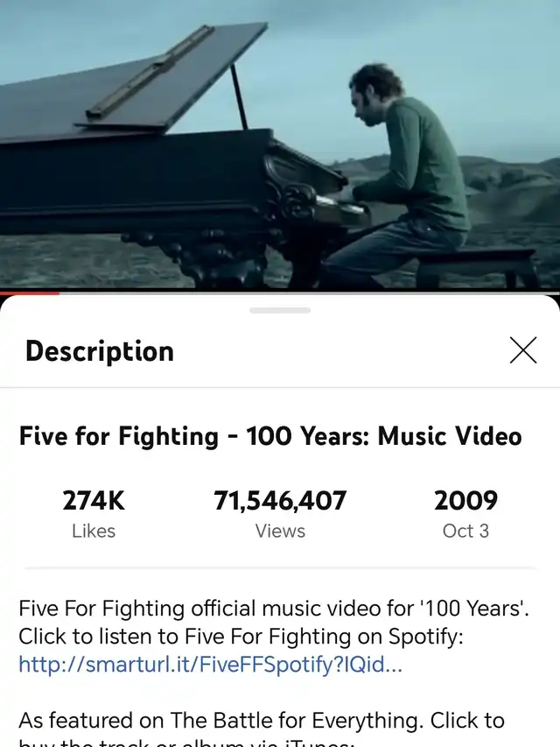
Task: Click the 71,546,407 view count
Action: pyautogui.click(x=280, y=501)
